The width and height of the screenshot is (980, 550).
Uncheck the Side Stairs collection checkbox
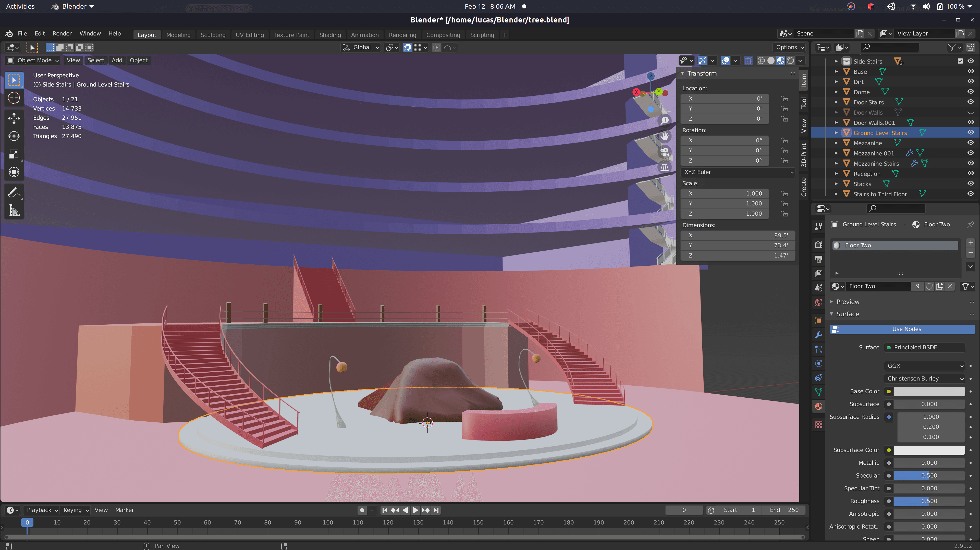point(960,61)
